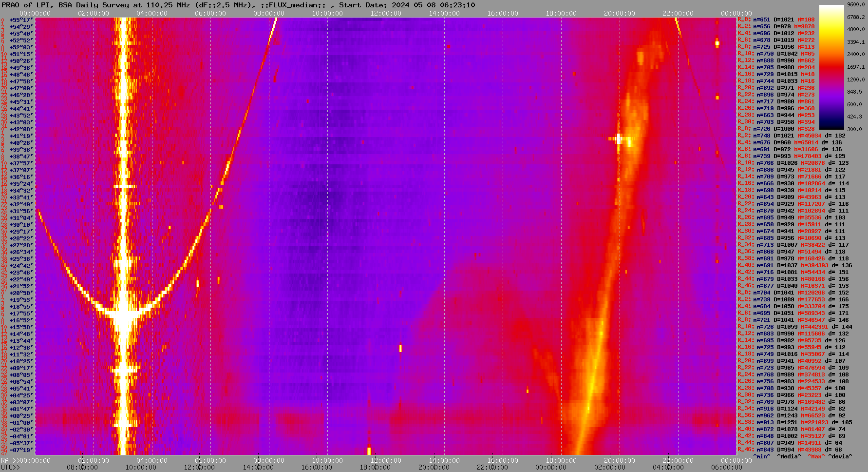Select the ^Media^ legend label
This screenshot has height=472, width=868.
(789, 457)
